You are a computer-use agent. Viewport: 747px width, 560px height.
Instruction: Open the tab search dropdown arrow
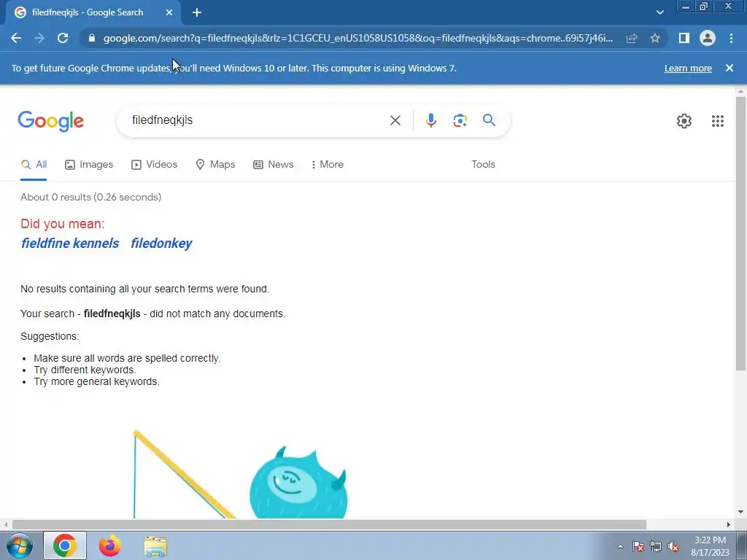[659, 13]
